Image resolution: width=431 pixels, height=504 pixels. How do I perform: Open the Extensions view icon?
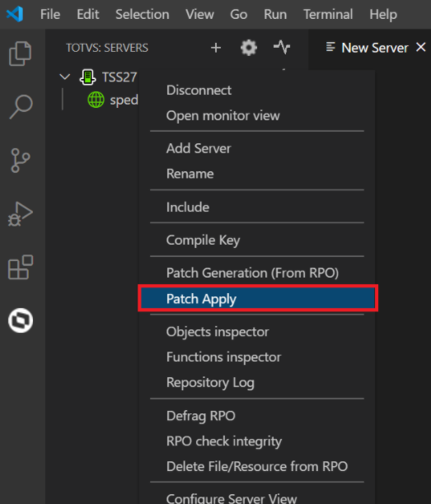pyautogui.click(x=21, y=268)
